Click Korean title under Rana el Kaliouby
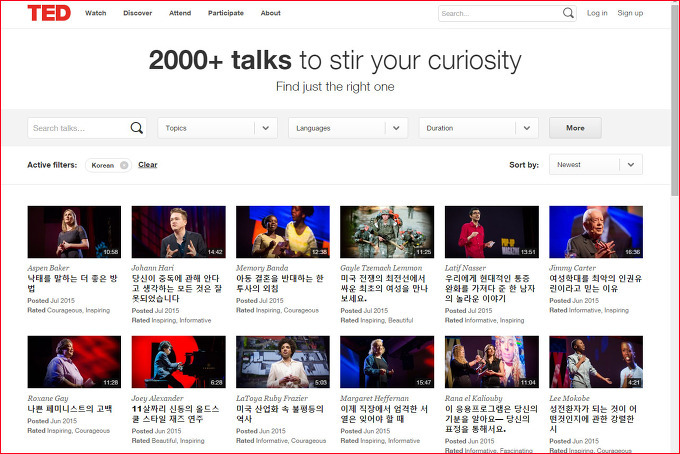 tap(491, 419)
